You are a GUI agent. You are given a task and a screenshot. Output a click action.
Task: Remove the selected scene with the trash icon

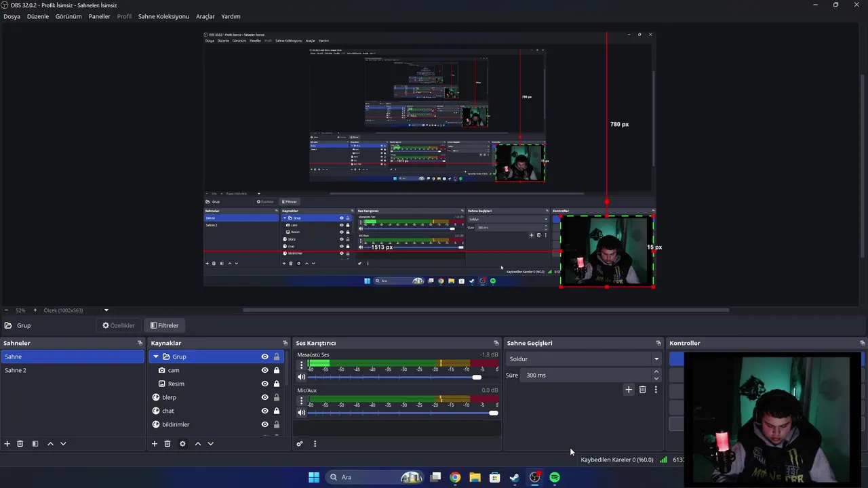tap(20, 444)
